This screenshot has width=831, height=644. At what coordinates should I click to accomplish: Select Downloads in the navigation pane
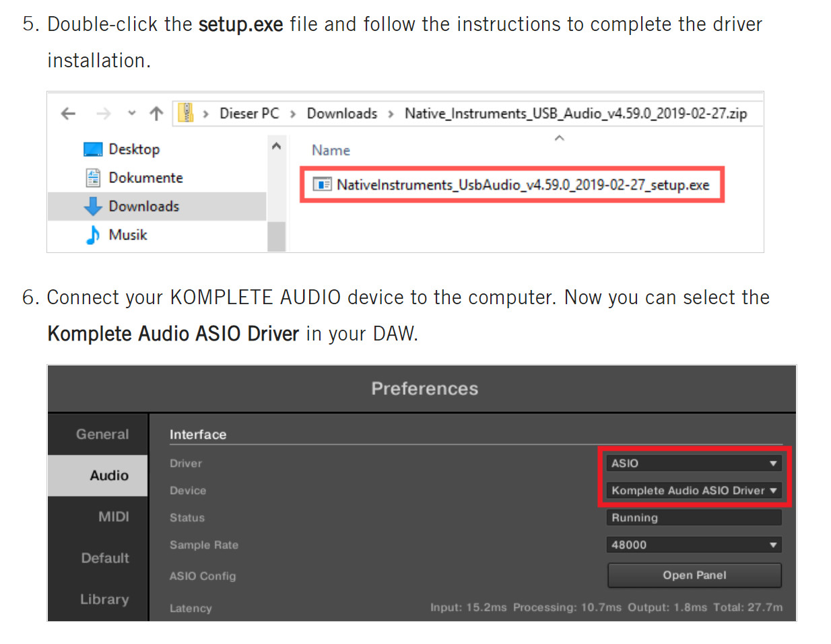[144, 206]
